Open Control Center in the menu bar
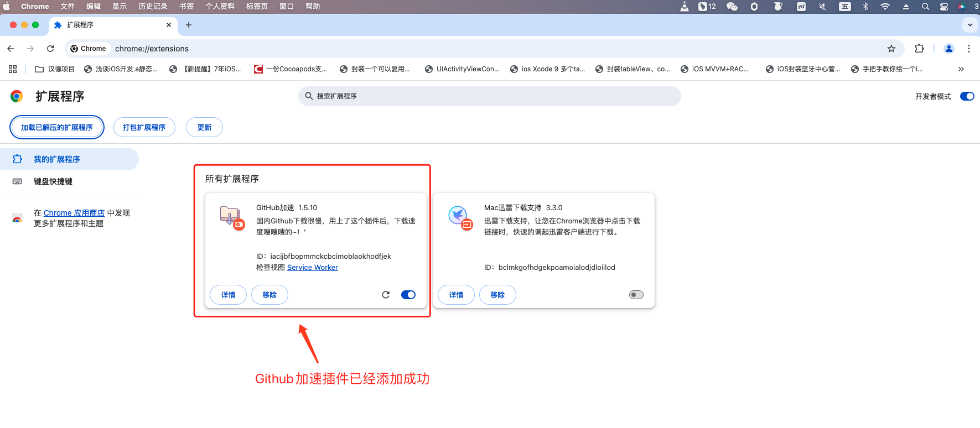Image resolution: width=980 pixels, height=428 pixels. [x=944, y=7]
